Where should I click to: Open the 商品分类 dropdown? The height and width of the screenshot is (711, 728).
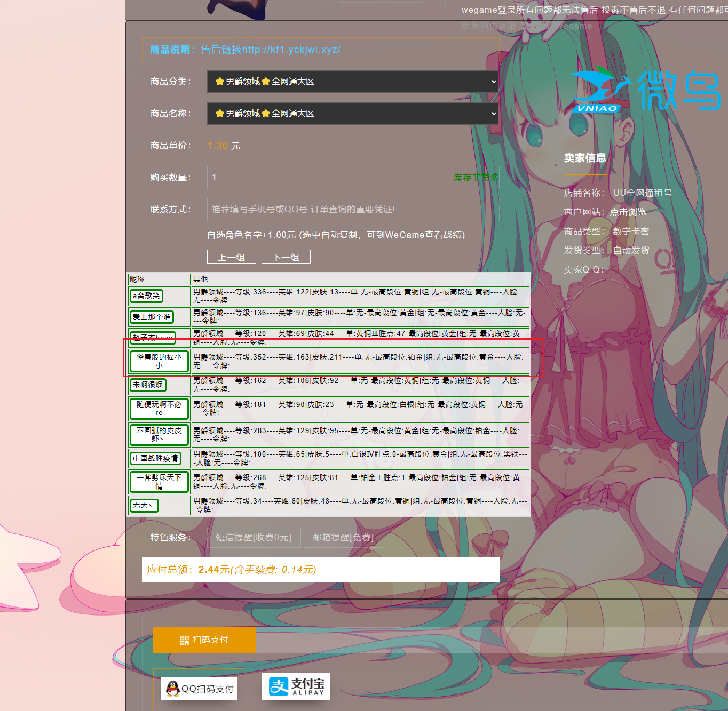[353, 82]
